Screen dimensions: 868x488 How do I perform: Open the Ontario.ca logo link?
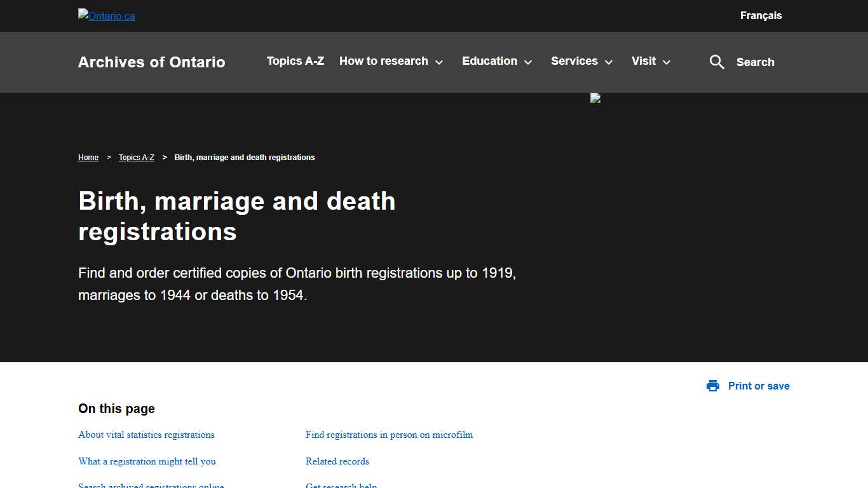pyautogui.click(x=106, y=15)
